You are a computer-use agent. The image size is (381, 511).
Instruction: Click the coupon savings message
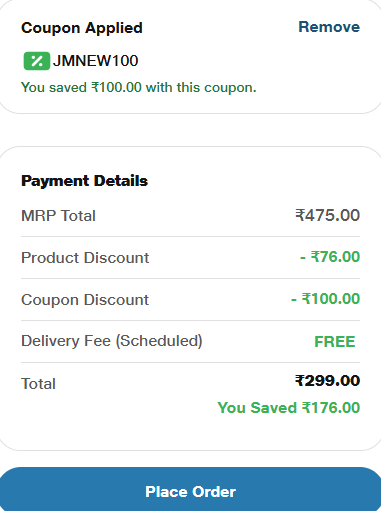[139, 88]
